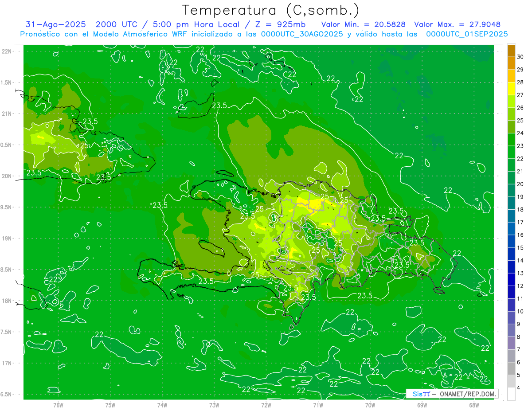
Task: Click the '17N' latitude axis label
Action: [7, 363]
